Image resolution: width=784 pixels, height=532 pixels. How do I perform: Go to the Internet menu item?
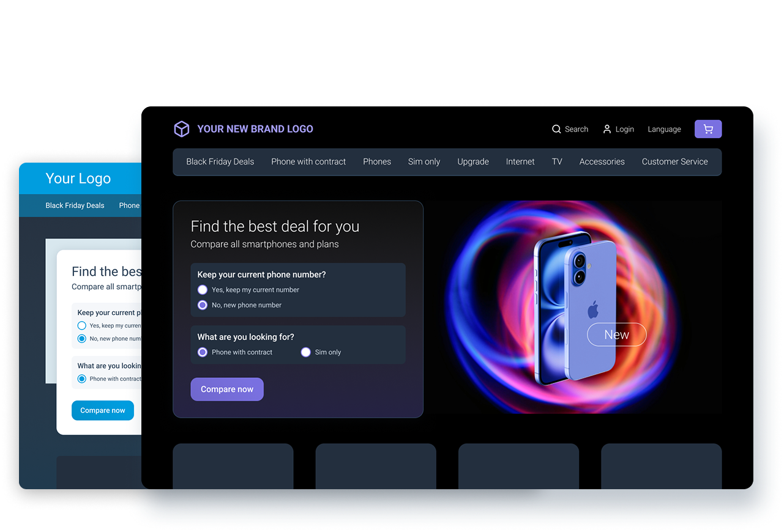click(x=520, y=162)
